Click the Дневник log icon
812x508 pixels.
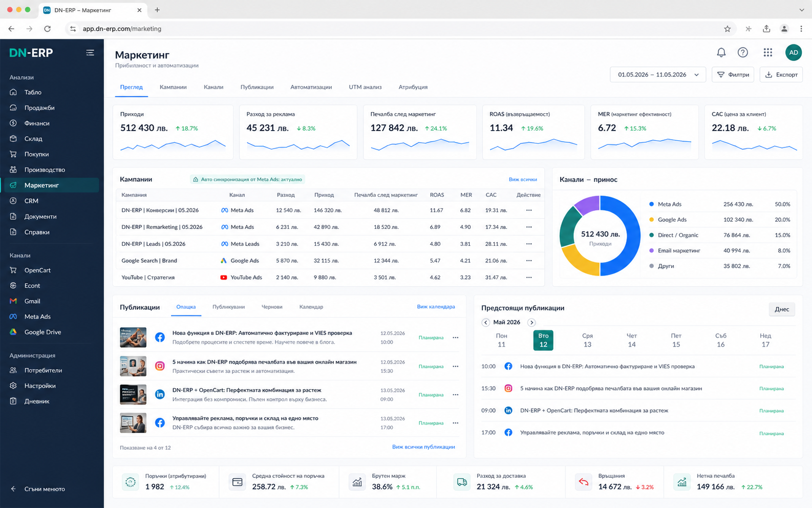(x=13, y=401)
